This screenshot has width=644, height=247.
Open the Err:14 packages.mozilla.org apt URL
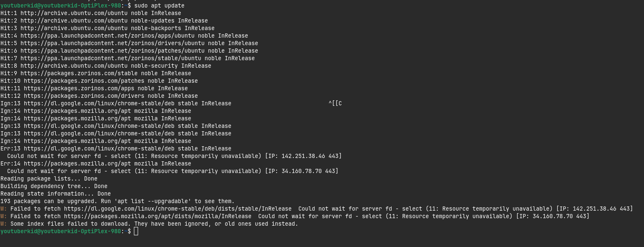pyautogui.click(x=77, y=163)
